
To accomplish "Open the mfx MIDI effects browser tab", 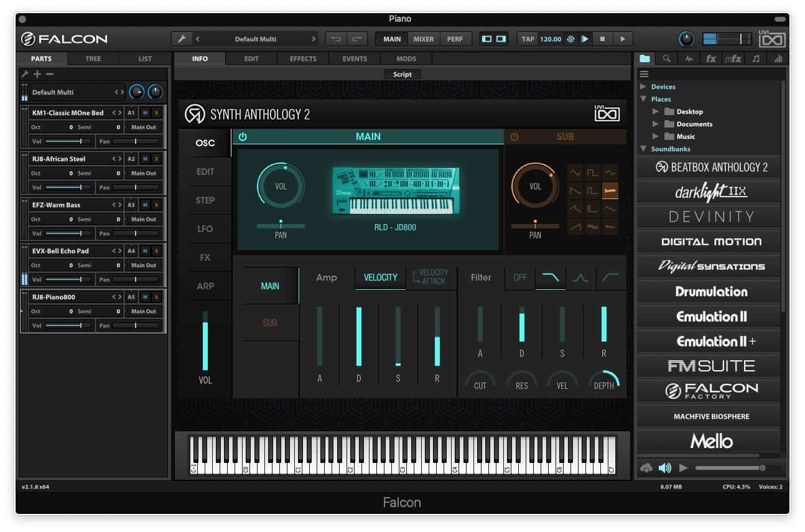I will 733,58.
